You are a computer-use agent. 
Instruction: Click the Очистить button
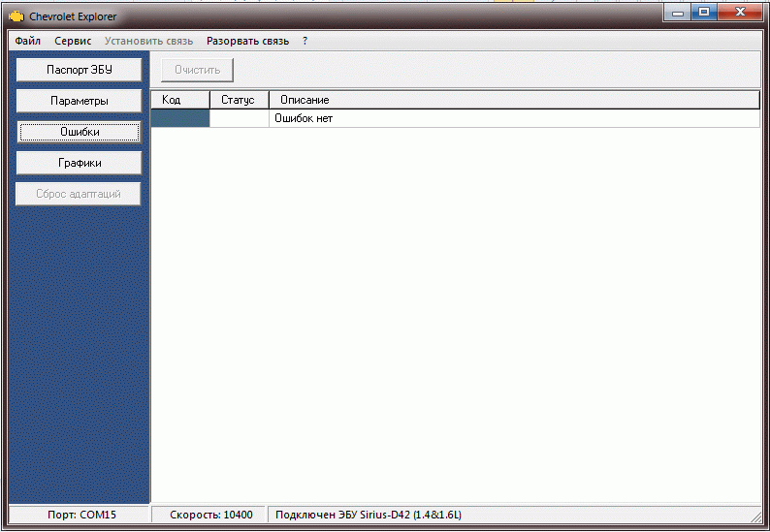pos(197,70)
